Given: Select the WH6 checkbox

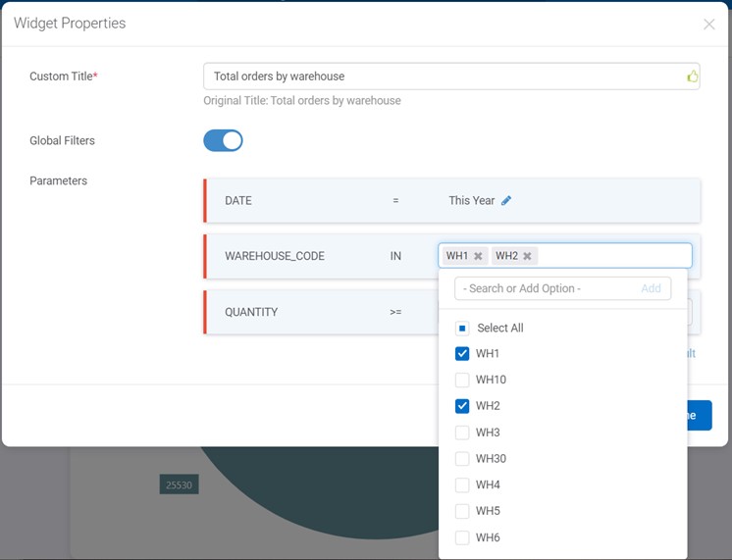Looking at the screenshot, I should click(462, 537).
